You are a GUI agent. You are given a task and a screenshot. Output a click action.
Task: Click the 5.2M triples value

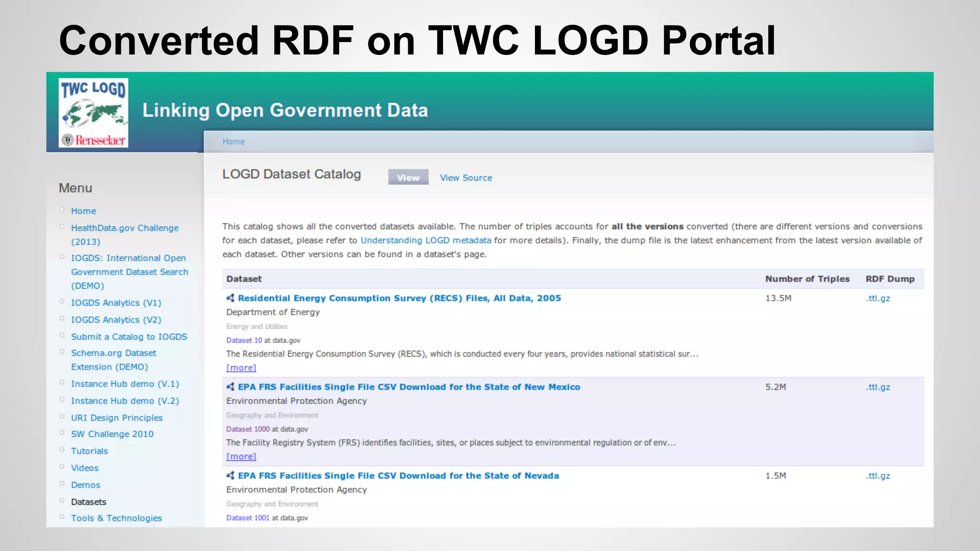(775, 387)
